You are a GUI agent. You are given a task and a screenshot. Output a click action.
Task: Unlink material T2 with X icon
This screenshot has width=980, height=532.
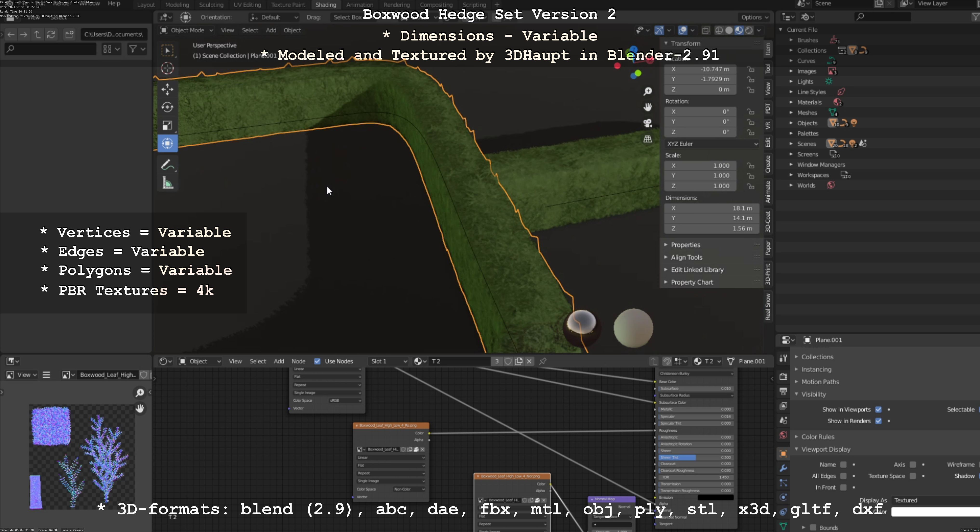click(529, 361)
